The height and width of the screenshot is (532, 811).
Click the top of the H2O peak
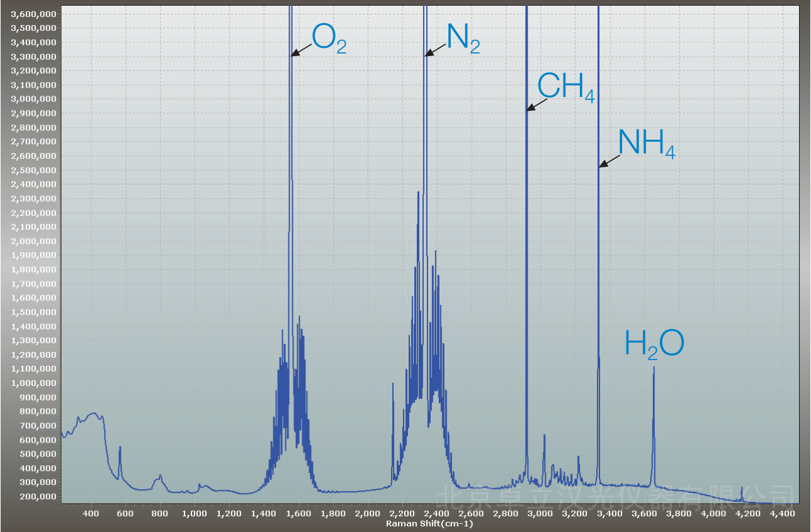click(x=654, y=367)
